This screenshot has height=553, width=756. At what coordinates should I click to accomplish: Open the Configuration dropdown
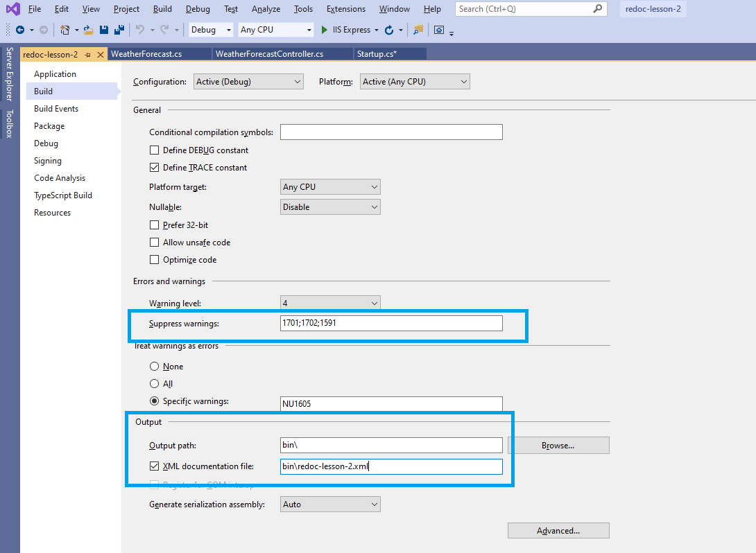point(248,81)
